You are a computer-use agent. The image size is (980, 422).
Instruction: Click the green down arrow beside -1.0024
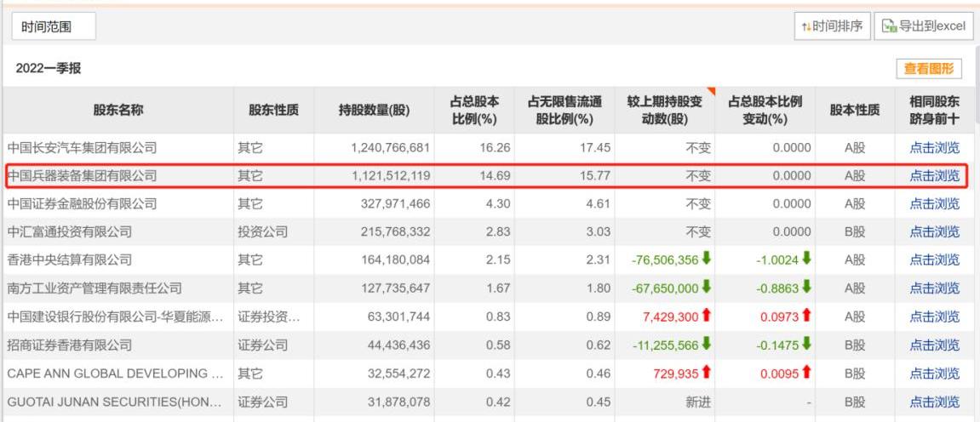(x=806, y=259)
